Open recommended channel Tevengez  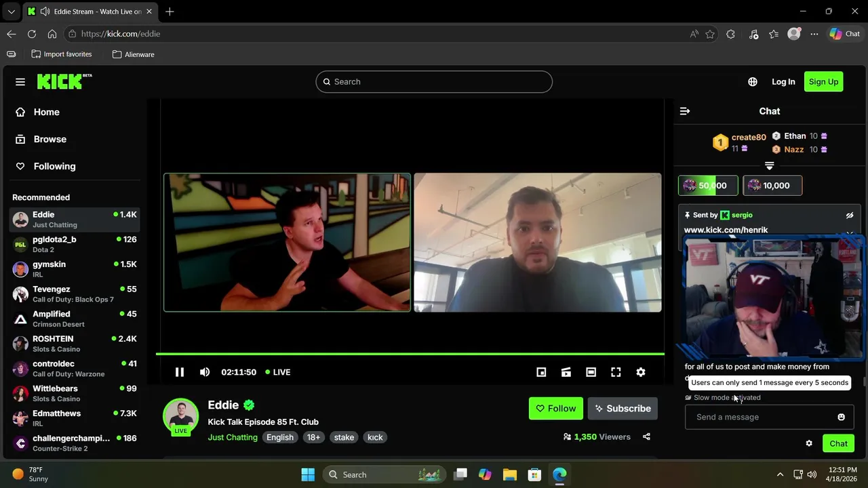pos(75,294)
